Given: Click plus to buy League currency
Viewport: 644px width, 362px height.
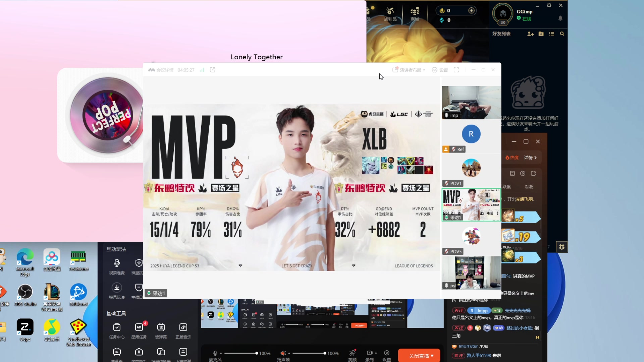Looking at the screenshot, I should click(471, 11).
